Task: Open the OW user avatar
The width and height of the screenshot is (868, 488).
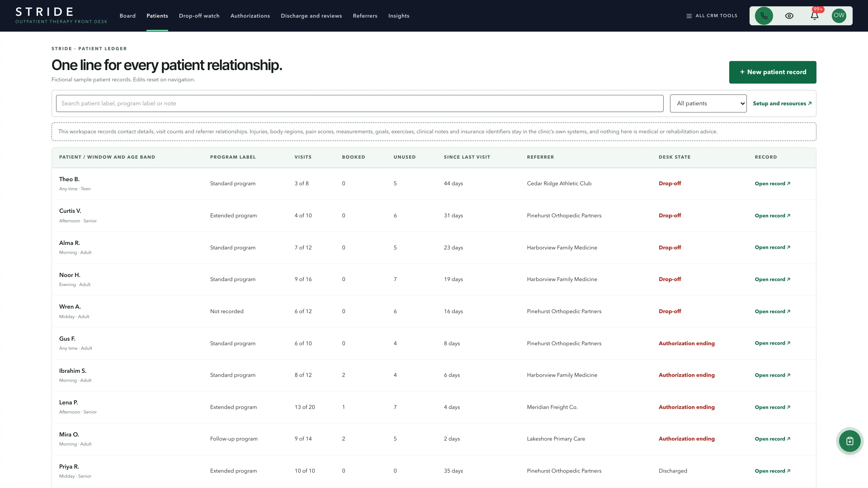Action: click(839, 16)
